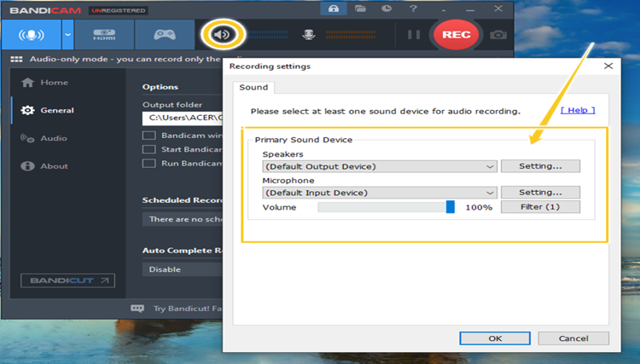The image size is (640, 364).
Task: Start recording with REC button
Action: click(456, 35)
